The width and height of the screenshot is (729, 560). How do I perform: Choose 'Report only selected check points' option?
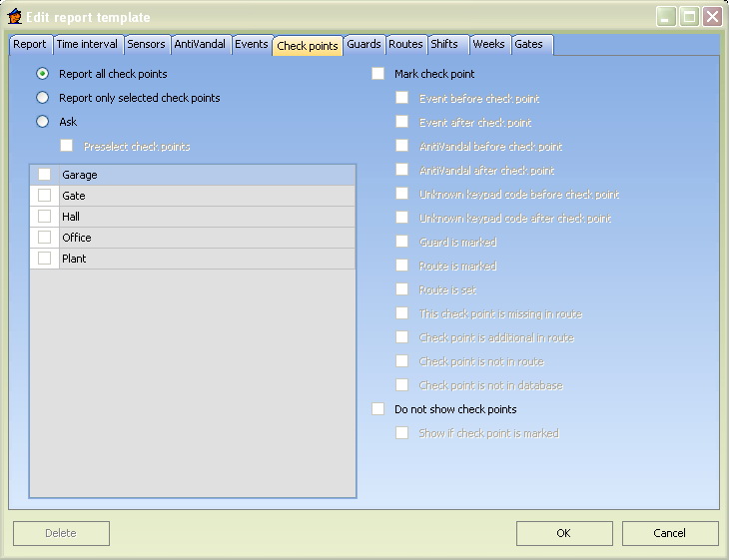click(x=42, y=98)
